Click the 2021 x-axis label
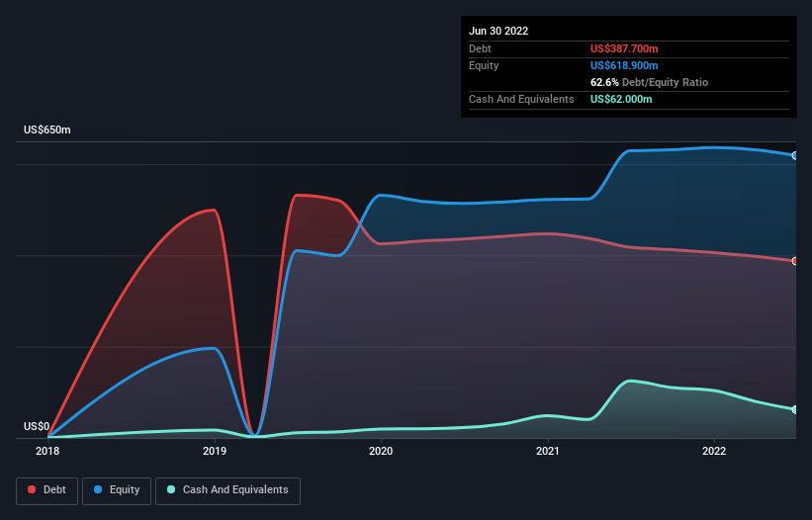 pyautogui.click(x=547, y=451)
